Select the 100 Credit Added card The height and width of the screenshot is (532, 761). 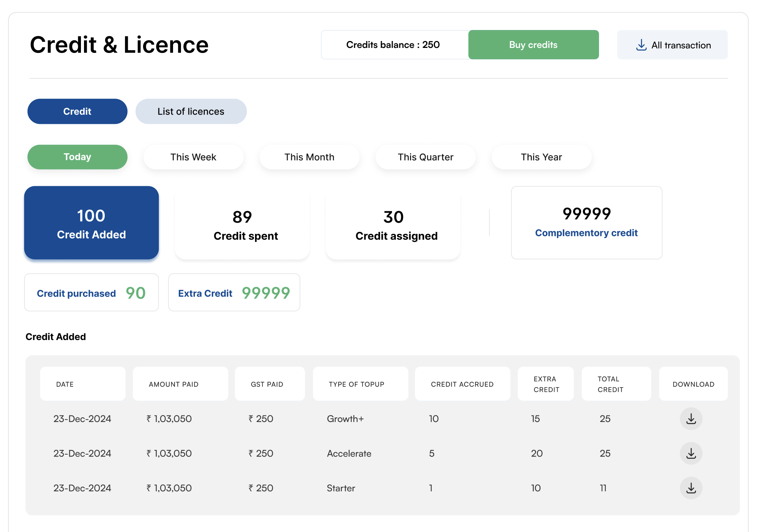point(91,222)
